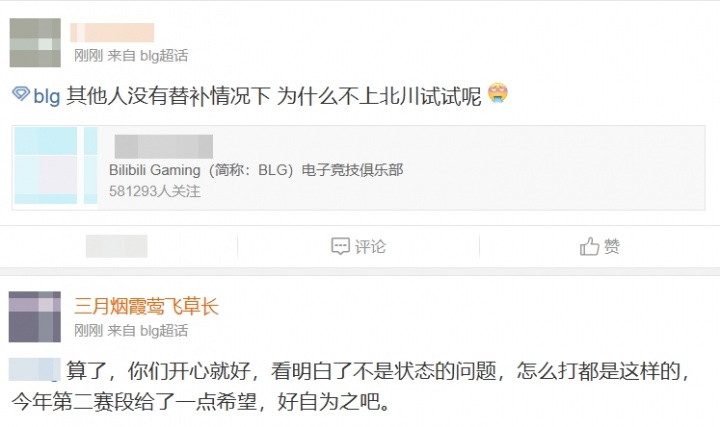The width and height of the screenshot is (720, 427).
Task: Open avatar of 三月烟霞莺飞草长
Action: [x=35, y=317]
